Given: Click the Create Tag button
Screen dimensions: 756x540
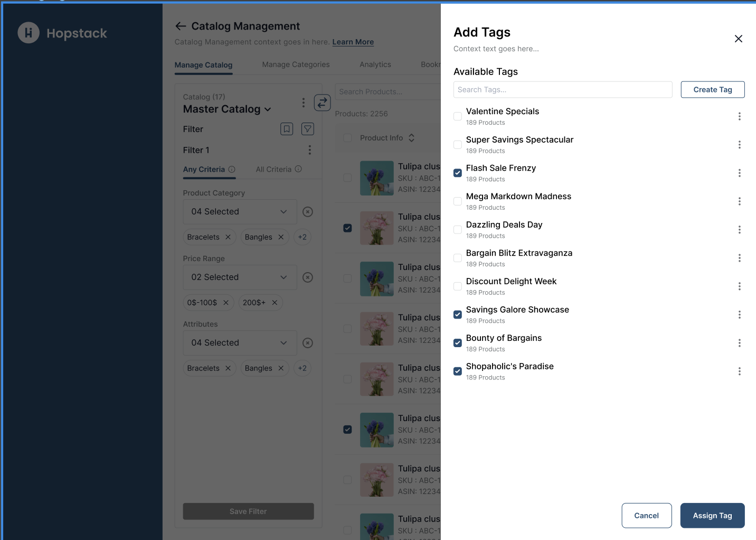Looking at the screenshot, I should tap(712, 90).
